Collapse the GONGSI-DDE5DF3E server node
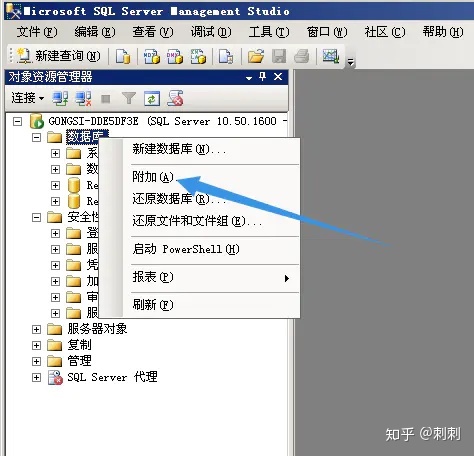474x456 pixels. pyautogui.click(x=17, y=121)
